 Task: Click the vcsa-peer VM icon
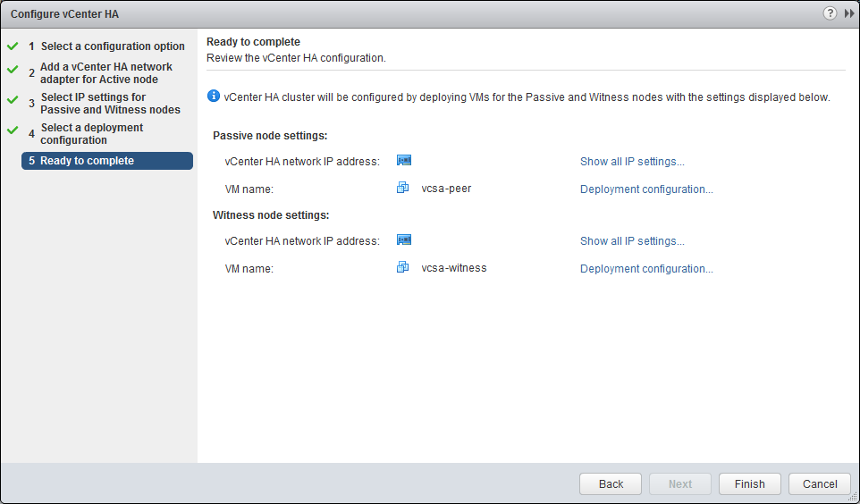(x=403, y=189)
